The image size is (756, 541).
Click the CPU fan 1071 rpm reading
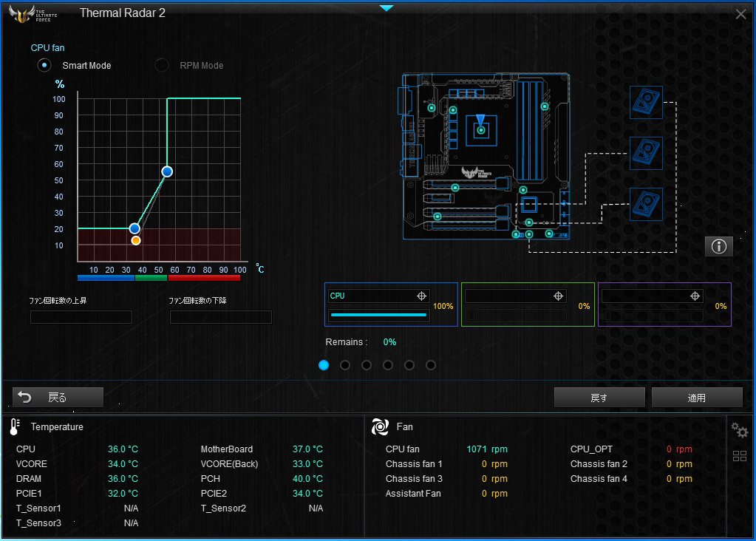[x=487, y=449]
